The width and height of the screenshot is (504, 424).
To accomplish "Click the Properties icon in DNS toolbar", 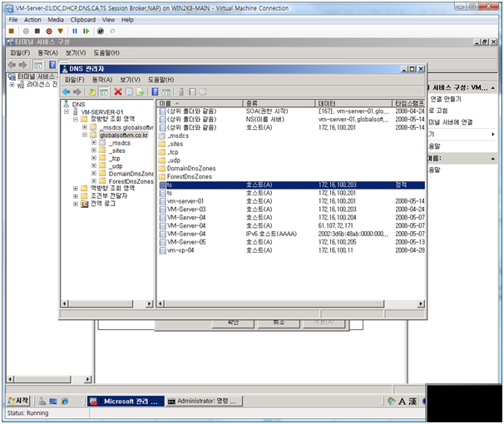I will pyautogui.click(x=129, y=92).
